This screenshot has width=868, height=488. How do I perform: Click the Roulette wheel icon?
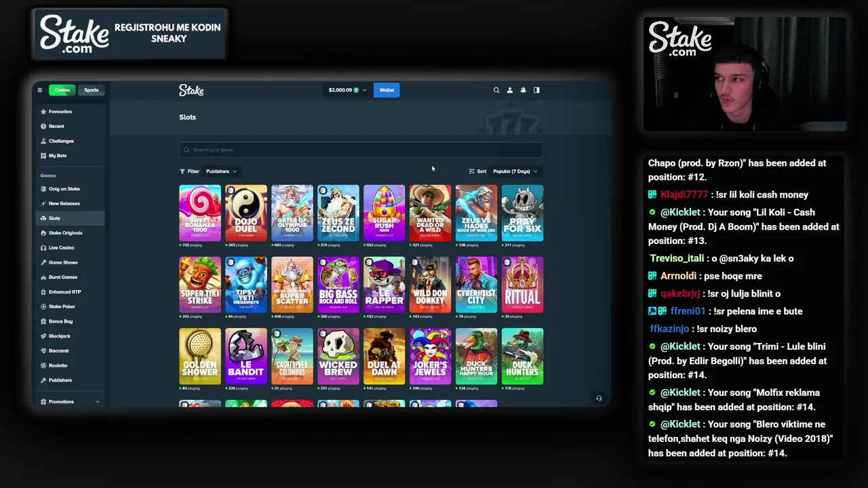coord(43,366)
